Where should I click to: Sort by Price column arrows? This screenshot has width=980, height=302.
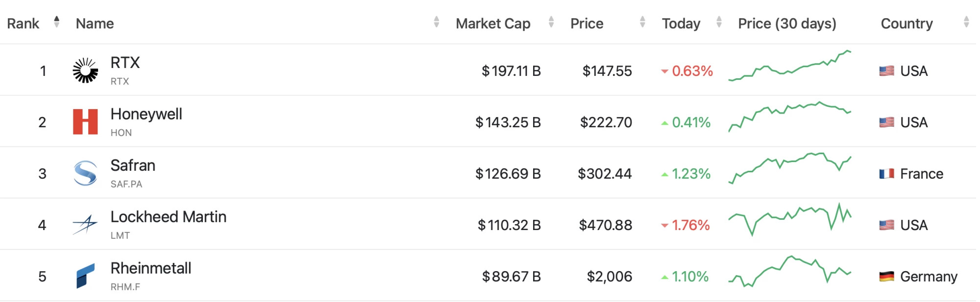point(642,22)
